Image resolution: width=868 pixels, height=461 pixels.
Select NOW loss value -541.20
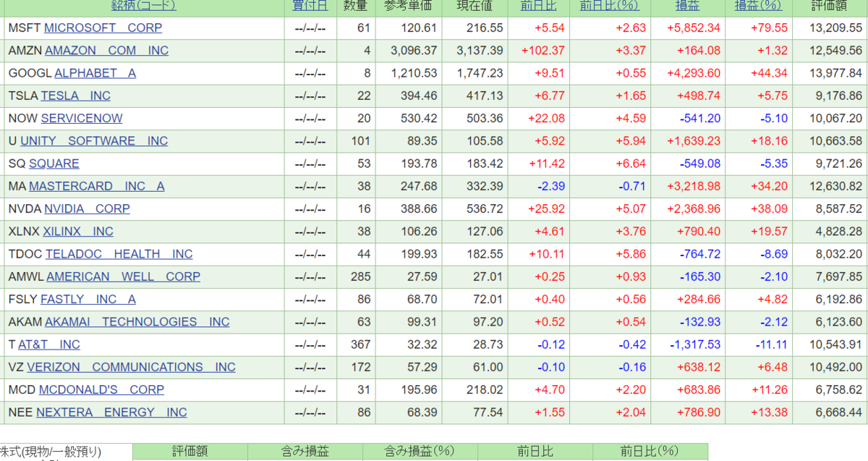(x=700, y=118)
